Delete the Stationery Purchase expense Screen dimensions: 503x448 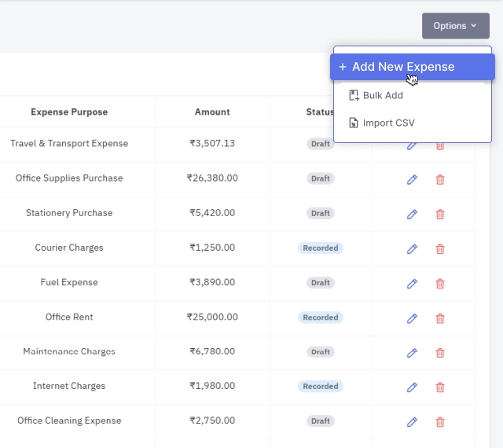click(440, 214)
